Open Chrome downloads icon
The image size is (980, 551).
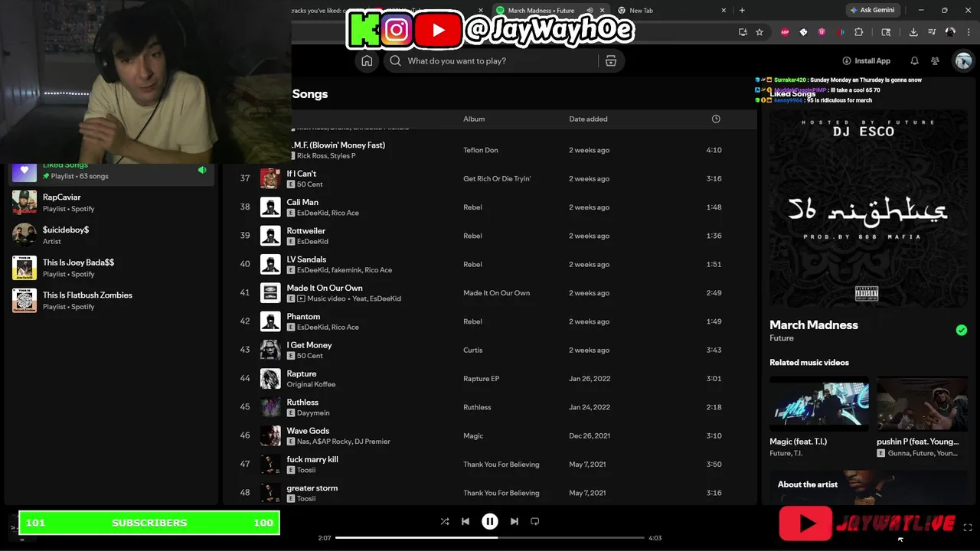pyautogui.click(x=913, y=32)
